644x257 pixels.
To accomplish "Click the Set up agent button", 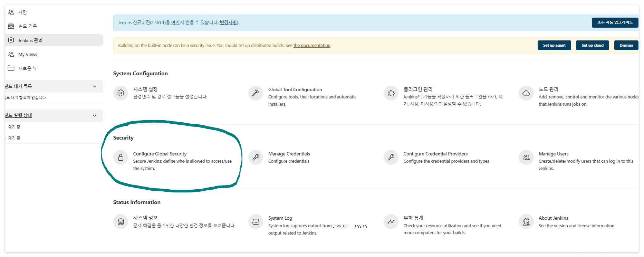I will coord(554,45).
